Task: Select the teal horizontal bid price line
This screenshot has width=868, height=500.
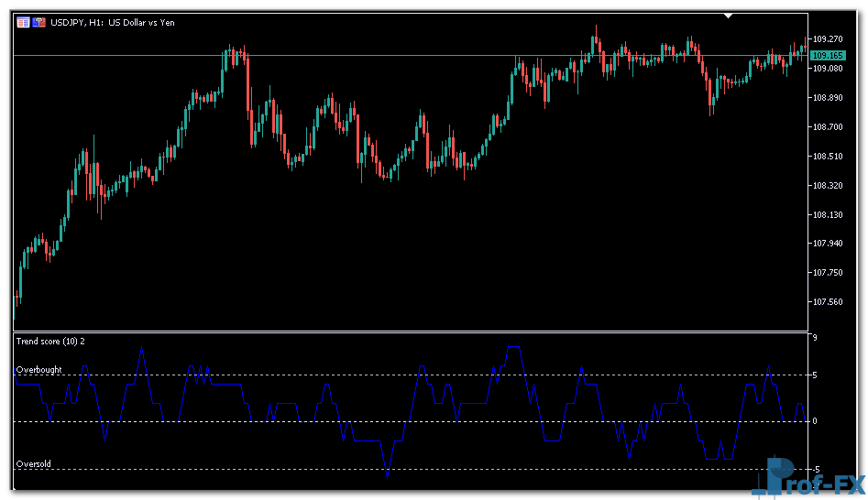Action: (x=367, y=56)
